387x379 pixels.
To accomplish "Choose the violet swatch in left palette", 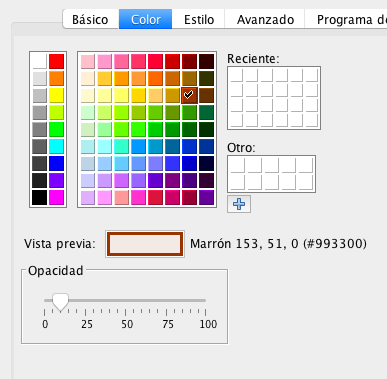I will [56, 180].
